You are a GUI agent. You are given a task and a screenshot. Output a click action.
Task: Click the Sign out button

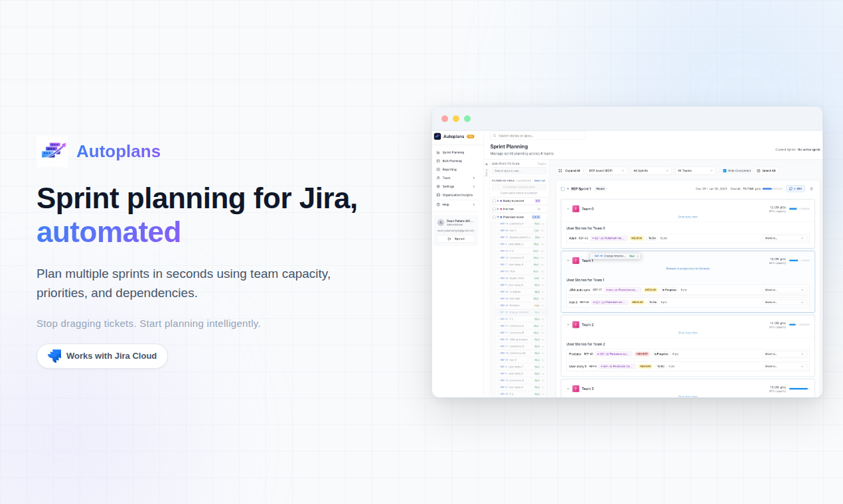456,239
